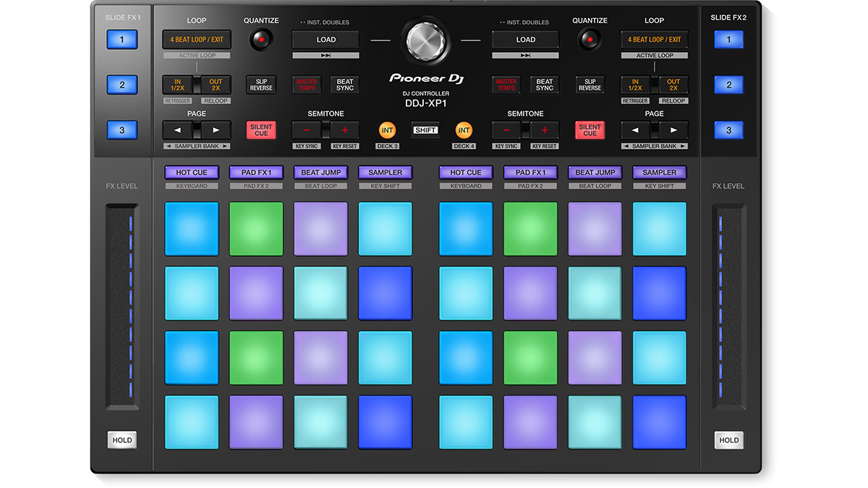The height and width of the screenshot is (488, 868).
Task: Hit cyan pad directly below right SAMPLER
Action: (x=660, y=229)
